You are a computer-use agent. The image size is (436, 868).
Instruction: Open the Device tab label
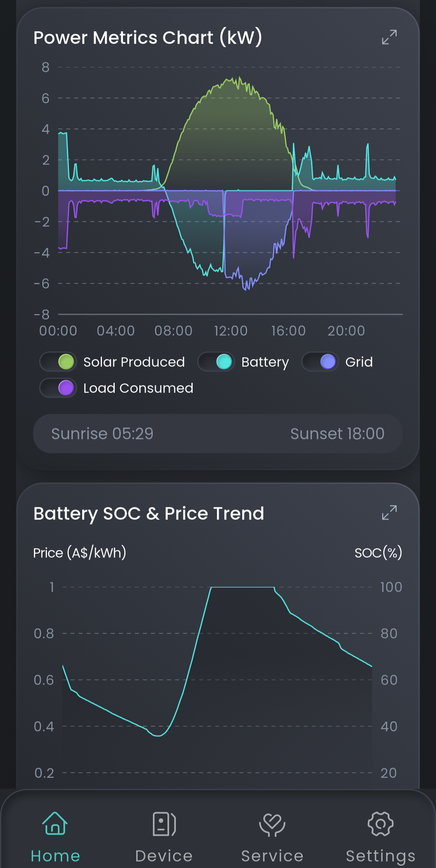(x=164, y=856)
